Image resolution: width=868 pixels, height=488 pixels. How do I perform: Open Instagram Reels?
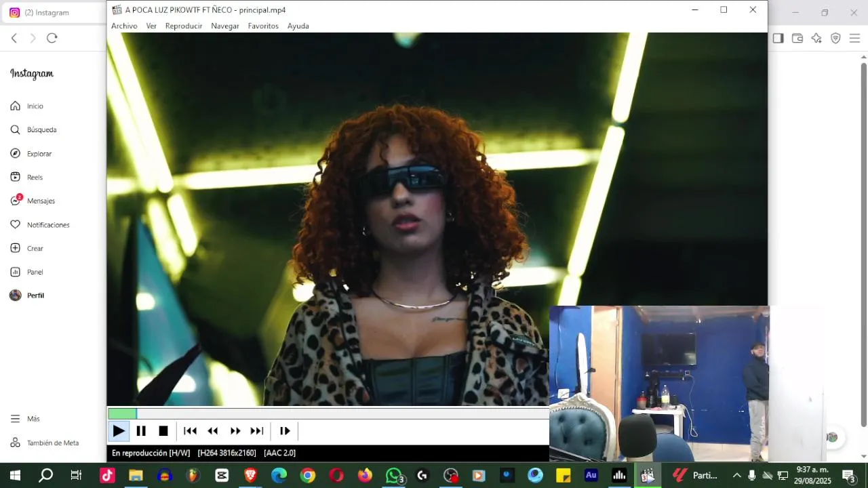pos(27,178)
